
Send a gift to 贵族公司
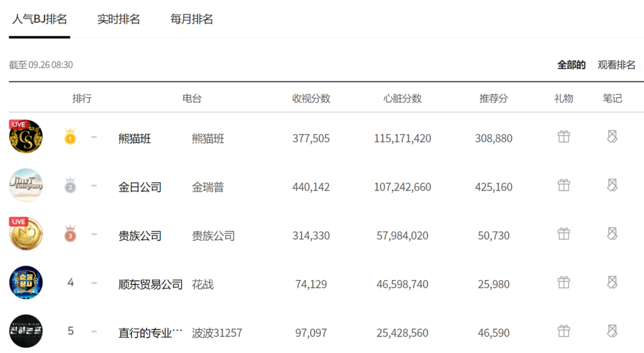(x=564, y=234)
